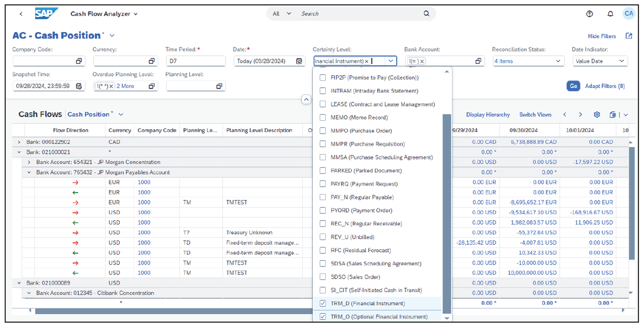Open the Date field calendar picker
Image resolution: width=644 pixels, height=329 pixels.
point(299,61)
